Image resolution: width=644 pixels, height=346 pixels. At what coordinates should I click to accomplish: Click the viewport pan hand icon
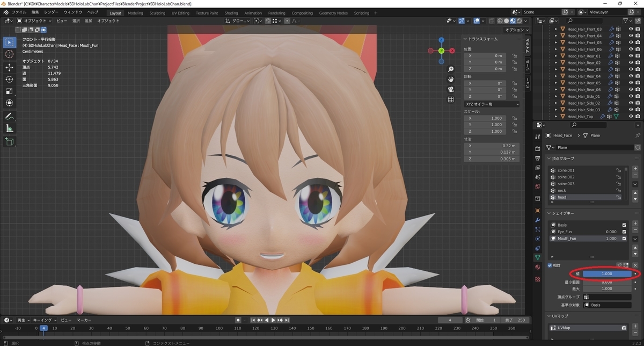[451, 79]
